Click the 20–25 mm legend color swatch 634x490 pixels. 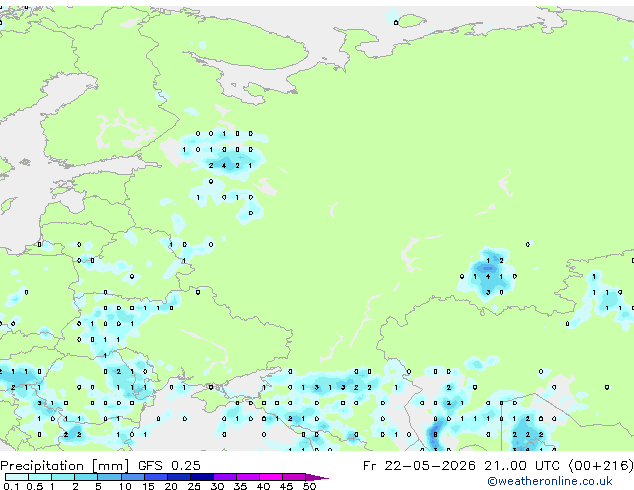[x=178, y=477]
